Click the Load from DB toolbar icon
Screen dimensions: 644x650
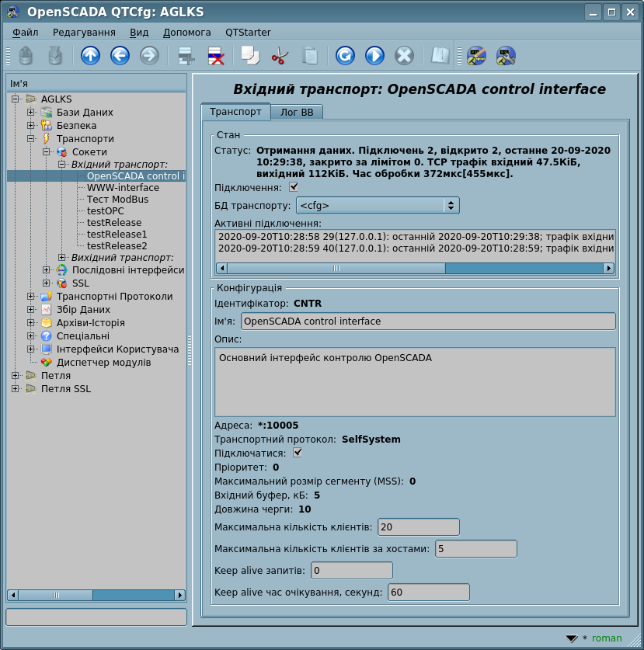coord(26,56)
